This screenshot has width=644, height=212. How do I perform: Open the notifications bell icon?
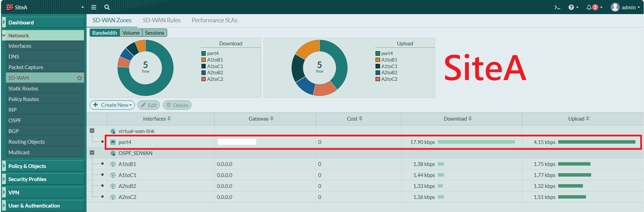click(x=589, y=7)
